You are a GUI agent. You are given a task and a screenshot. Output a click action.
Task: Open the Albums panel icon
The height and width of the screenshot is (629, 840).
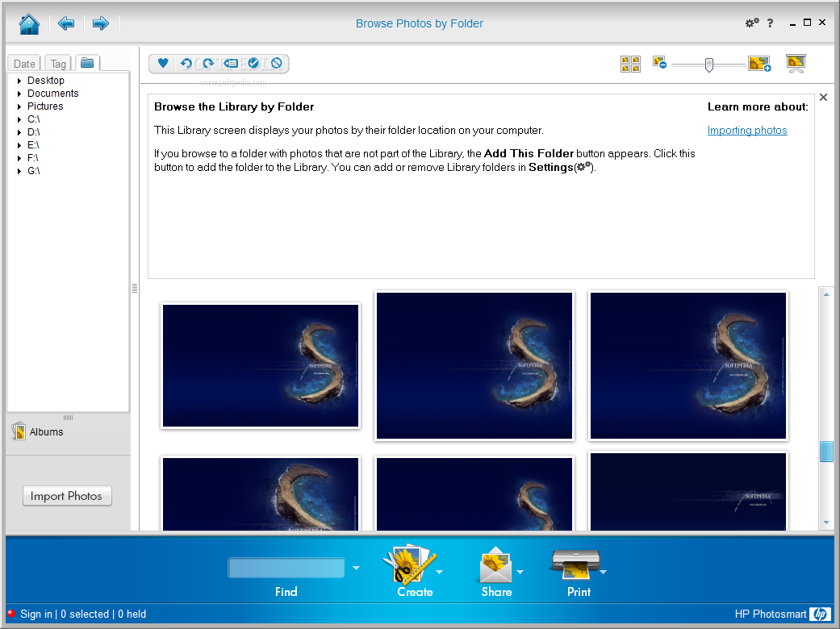19,431
